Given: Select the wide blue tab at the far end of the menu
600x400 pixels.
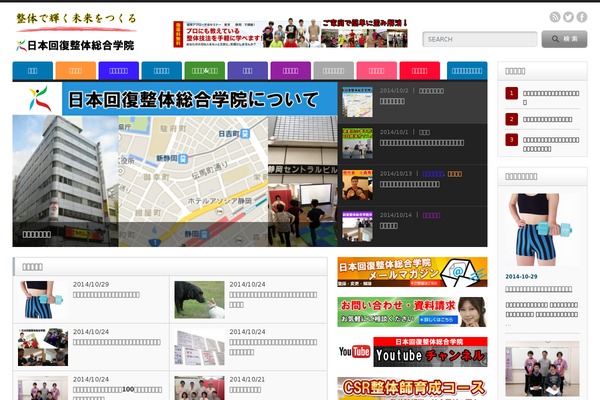Looking at the screenshot, I should point(467,71).
